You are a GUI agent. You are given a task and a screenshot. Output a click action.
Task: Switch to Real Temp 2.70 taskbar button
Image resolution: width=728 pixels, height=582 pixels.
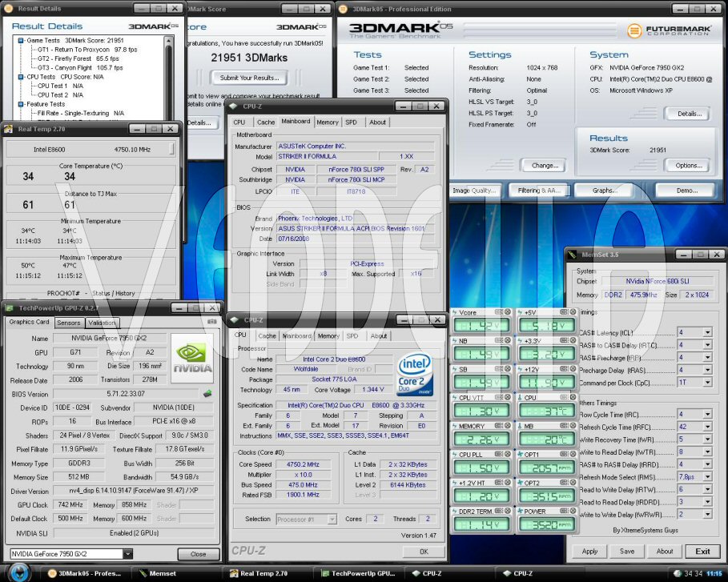pos(259,574)
